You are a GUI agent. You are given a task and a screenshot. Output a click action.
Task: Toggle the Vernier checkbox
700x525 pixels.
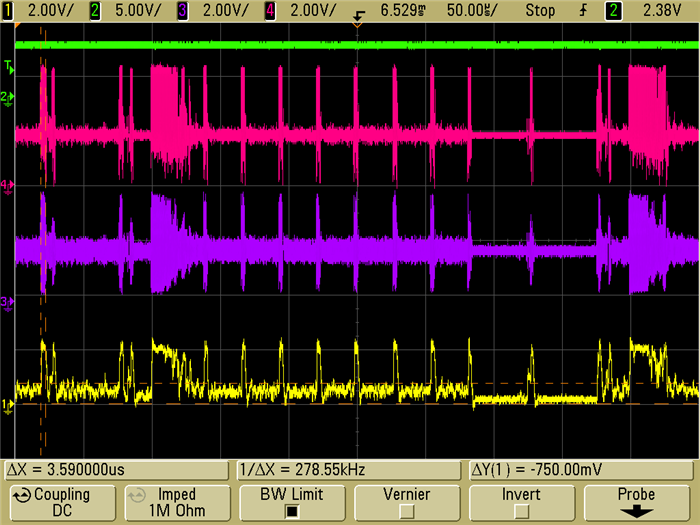pyautogui.click(x=406, y=511)
